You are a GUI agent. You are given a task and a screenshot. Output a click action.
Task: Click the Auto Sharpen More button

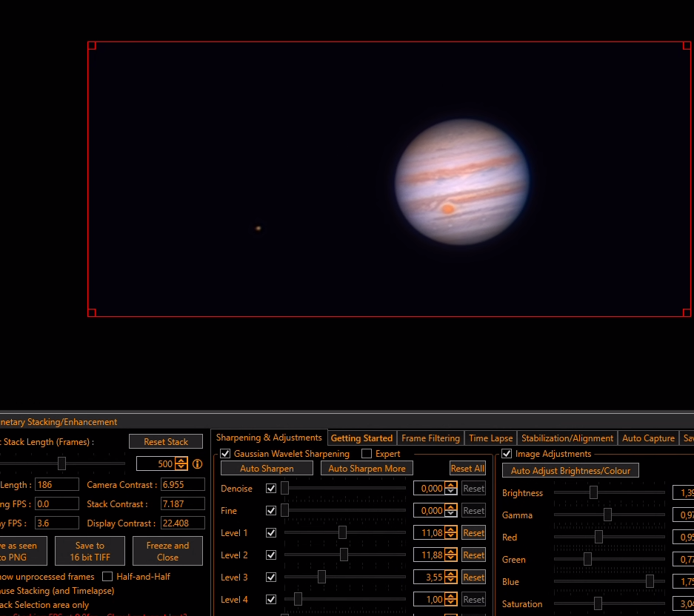pyautogui.click(x=367, y=468)
